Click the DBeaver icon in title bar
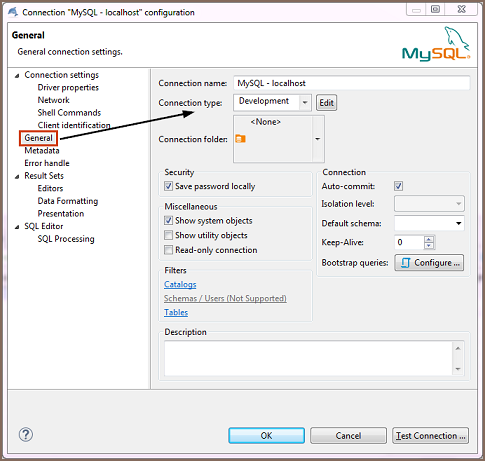Image resolution: width=485 pixels, height=461 pixels. pyautogui.click(x=13, y=12)
